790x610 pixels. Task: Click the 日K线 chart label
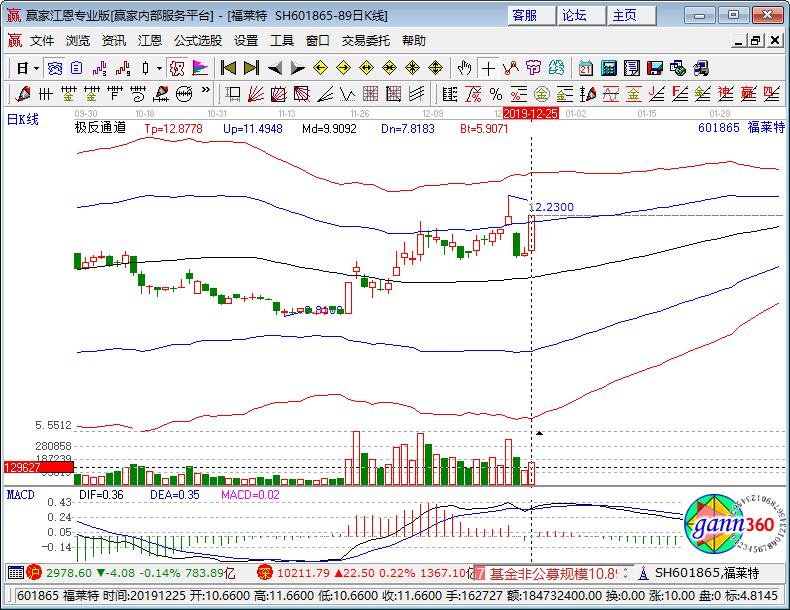(x=23, y=119)
